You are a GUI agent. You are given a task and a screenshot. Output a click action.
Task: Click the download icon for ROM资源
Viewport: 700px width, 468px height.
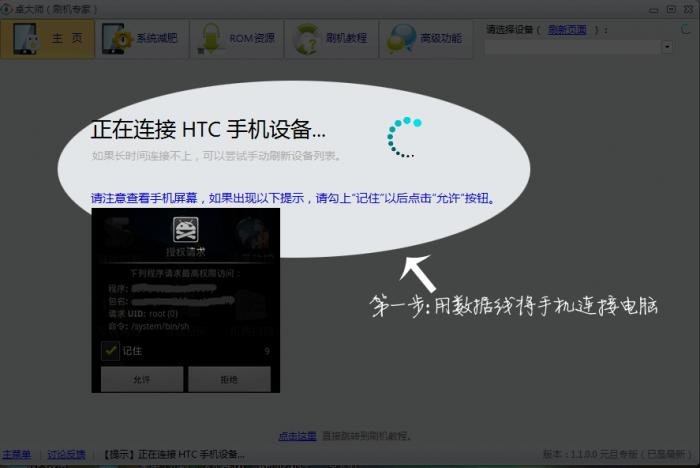210,38
